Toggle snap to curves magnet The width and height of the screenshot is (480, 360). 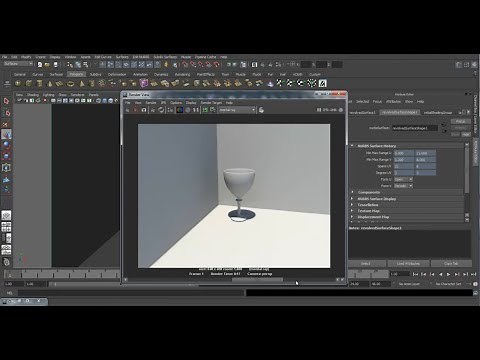(193, 64)
